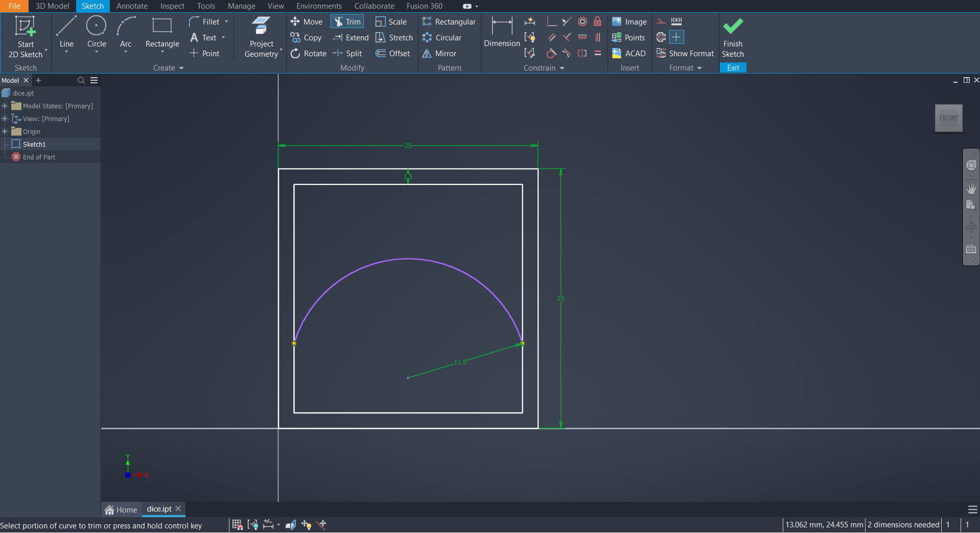The image size is (980, 533).
Task: Expand View: [Primary] node
Action: click(5, 119)
